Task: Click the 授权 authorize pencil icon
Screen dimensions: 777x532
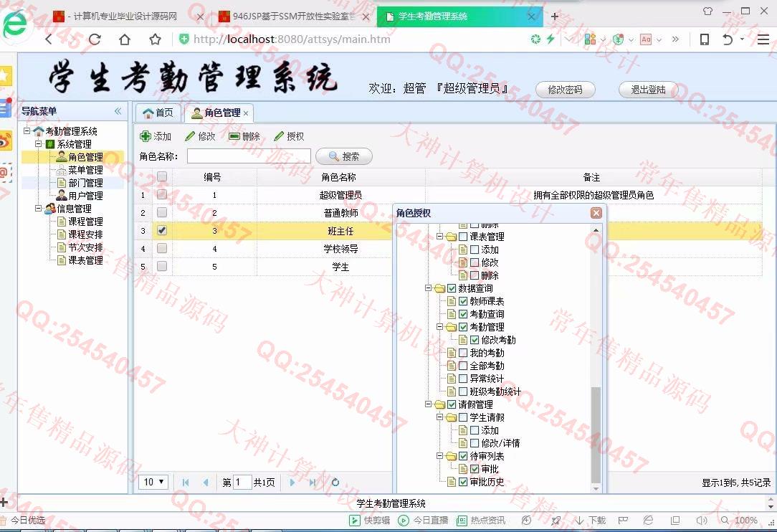Action: point(279,136)
